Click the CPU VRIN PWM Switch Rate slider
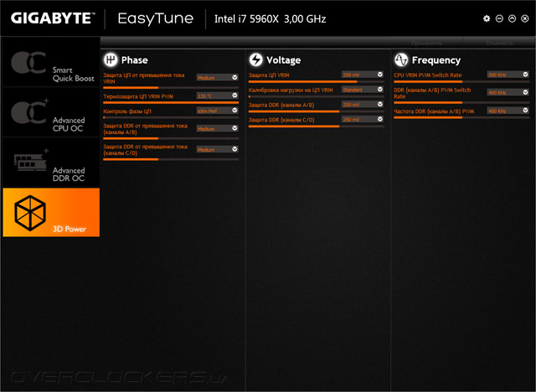Image resolution: width=536 pixels, height=392 pixels. coord(461,82)
